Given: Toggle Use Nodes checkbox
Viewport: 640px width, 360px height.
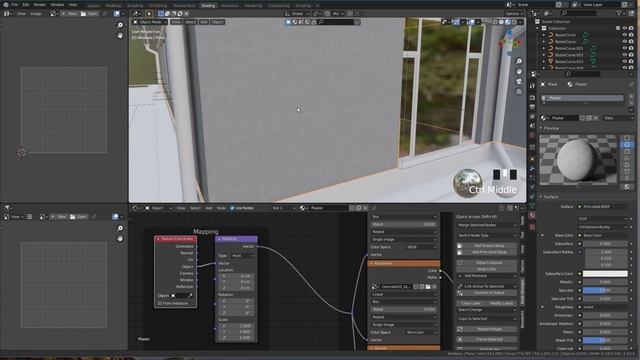Looking at the screenshot, I should tap(232, 208).
